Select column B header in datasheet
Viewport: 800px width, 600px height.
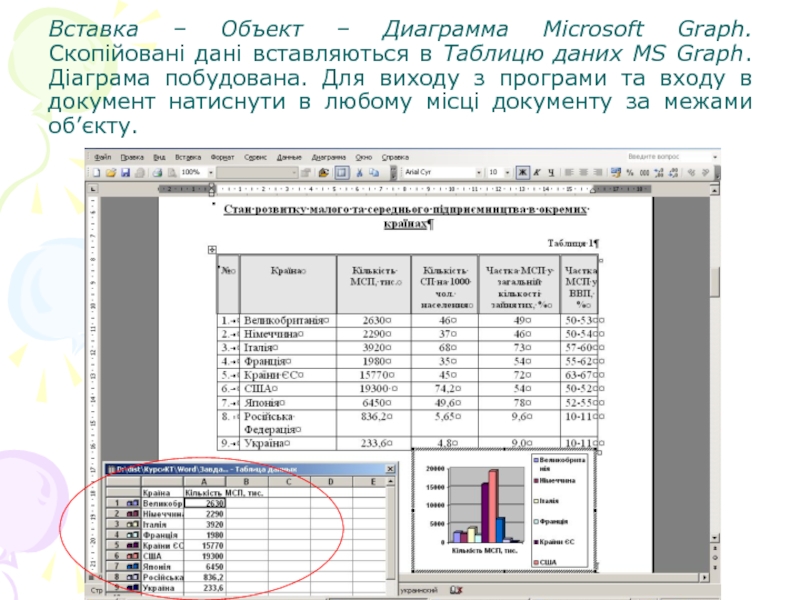tap(246, 482)
